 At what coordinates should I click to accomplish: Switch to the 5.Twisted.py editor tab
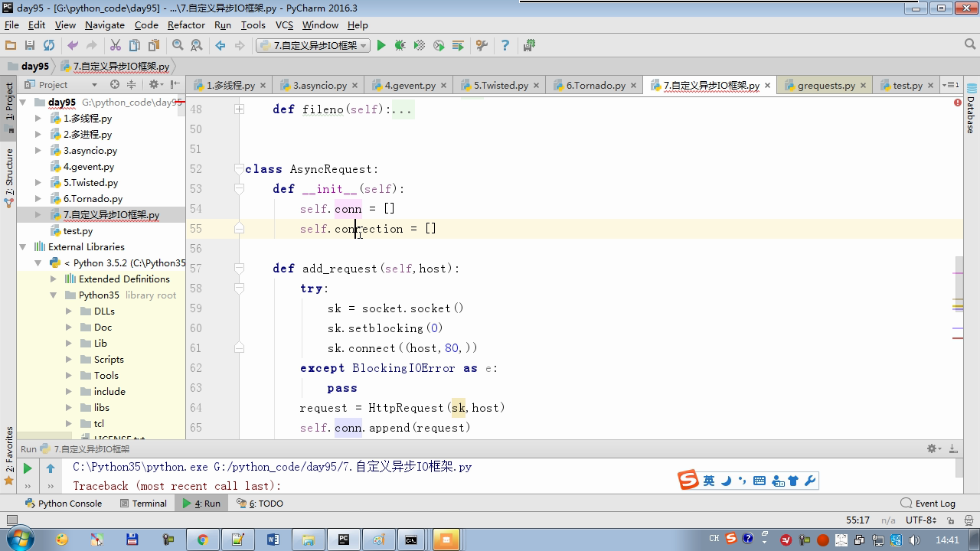click(x=500, y=86)
